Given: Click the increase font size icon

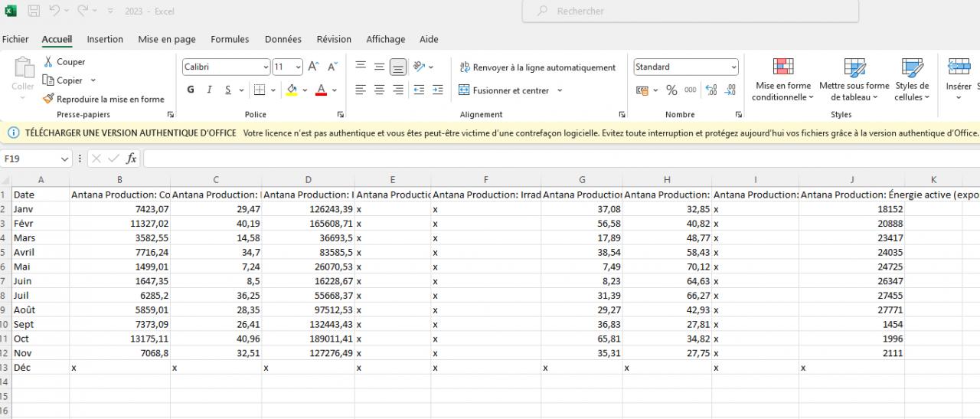Looking at the screenshot, I should click(313, 67).
